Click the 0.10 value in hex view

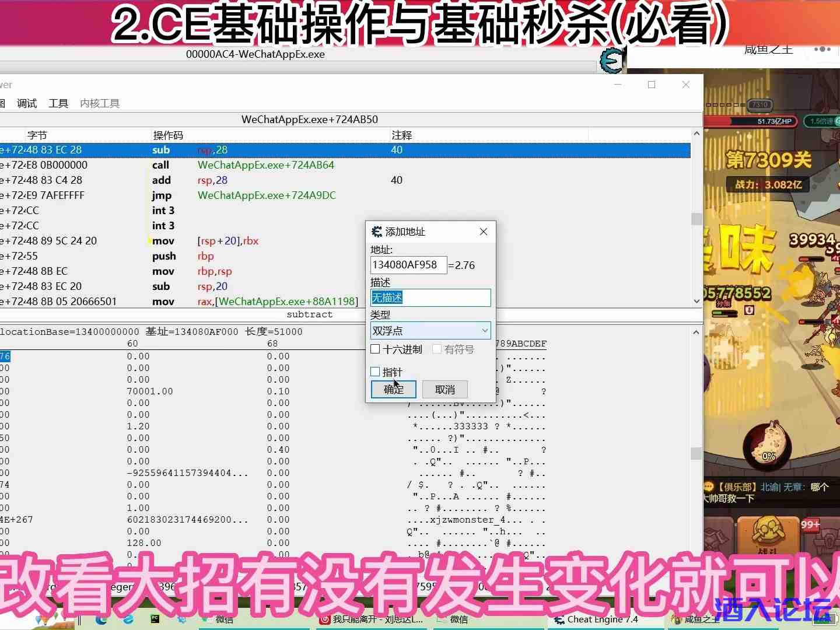pos(278,391)
